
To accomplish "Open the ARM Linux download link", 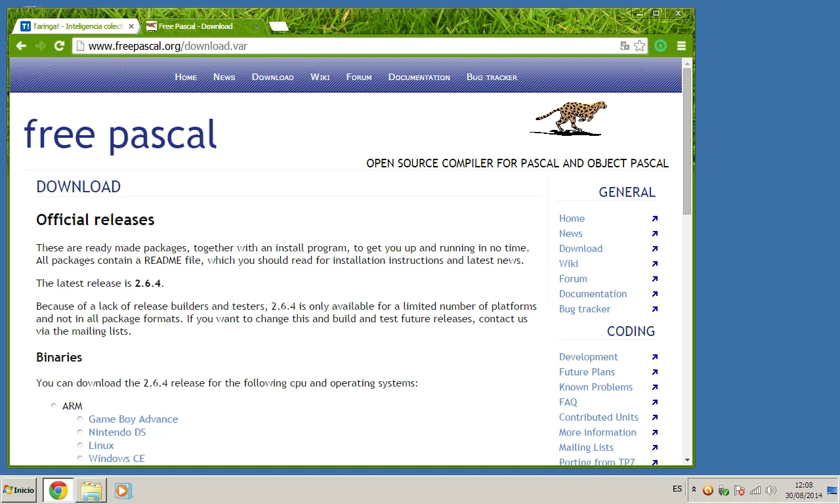I will tap(101, 445).
